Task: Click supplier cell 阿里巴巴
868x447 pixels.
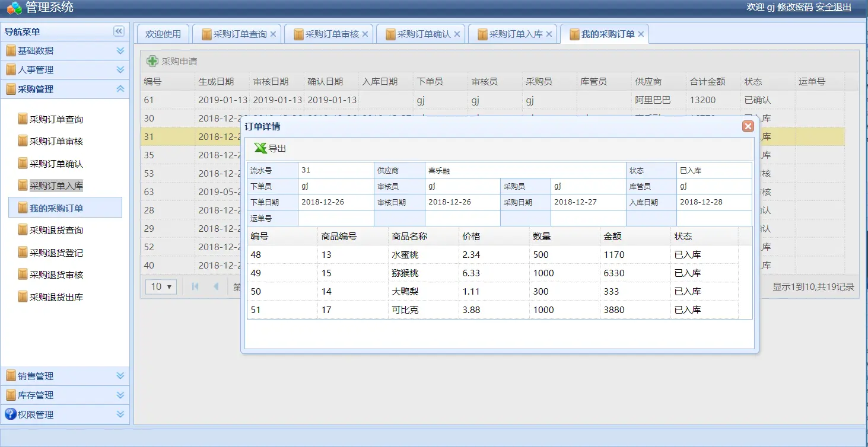Action: 653,100
